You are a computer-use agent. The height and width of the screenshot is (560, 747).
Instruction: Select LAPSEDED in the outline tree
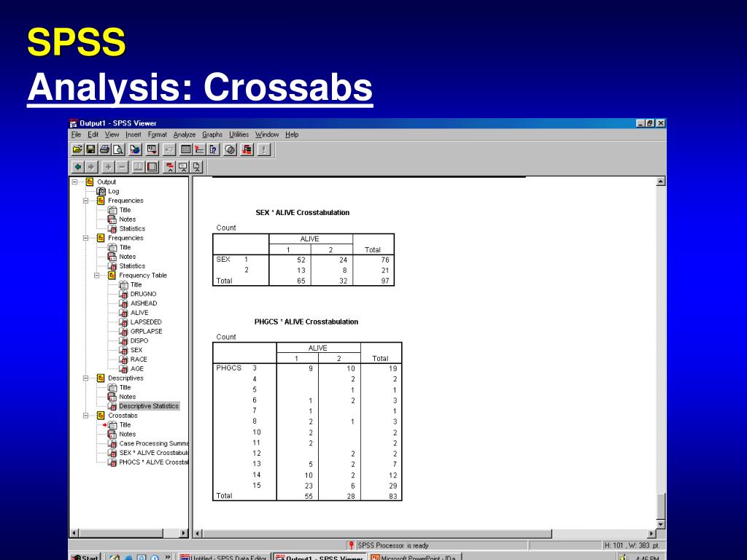146,322
